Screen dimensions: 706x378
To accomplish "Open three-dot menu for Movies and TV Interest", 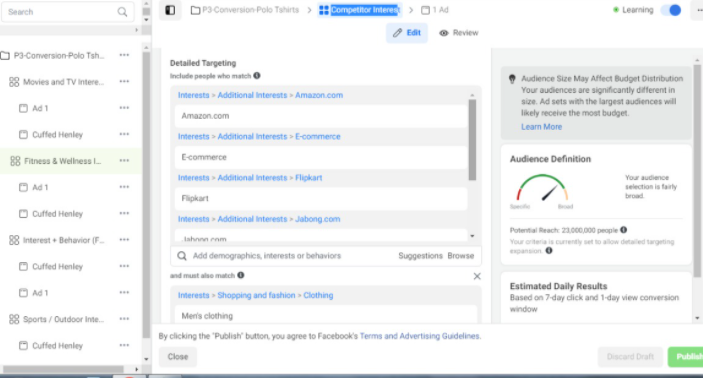I will tap(124, 81).
